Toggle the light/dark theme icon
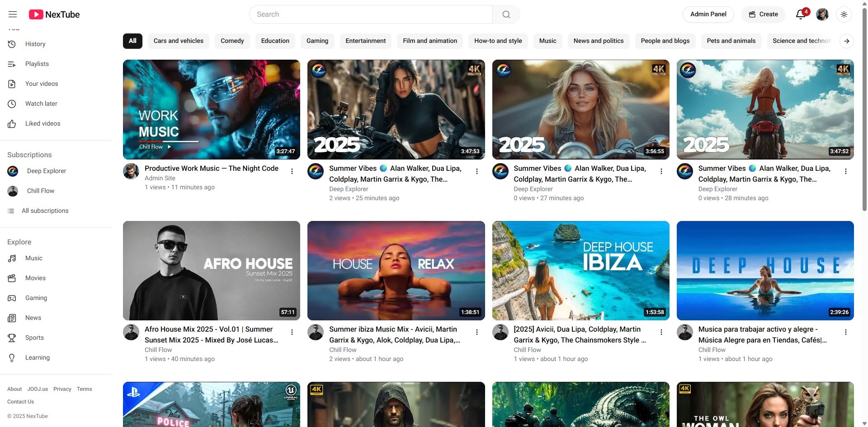The image size is (868, 427). point(844,14)
